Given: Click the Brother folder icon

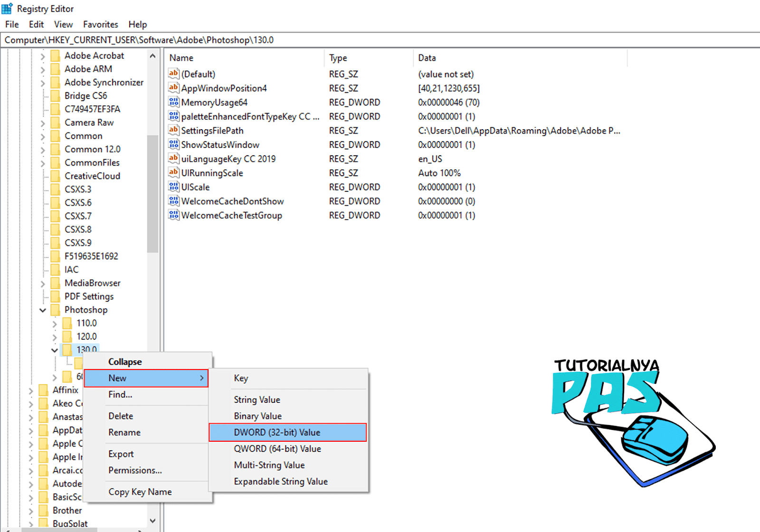Looking at the screenshot, I should pyautogui.click(x=43, y=511).
